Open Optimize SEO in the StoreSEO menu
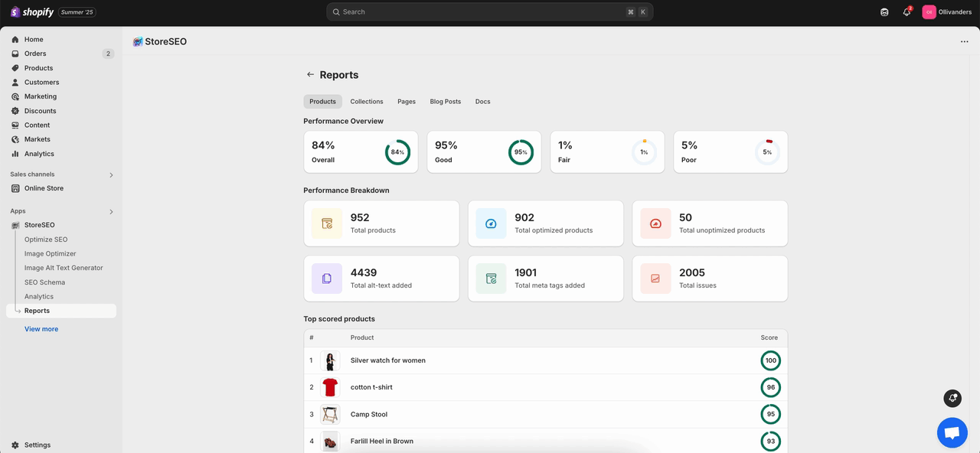 click(x=46, y=240)
